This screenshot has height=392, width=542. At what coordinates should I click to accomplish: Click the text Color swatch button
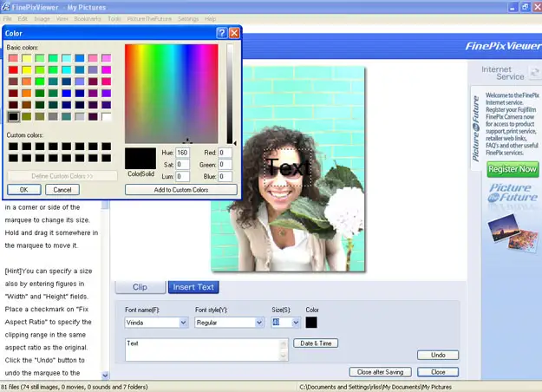point(311,323)
